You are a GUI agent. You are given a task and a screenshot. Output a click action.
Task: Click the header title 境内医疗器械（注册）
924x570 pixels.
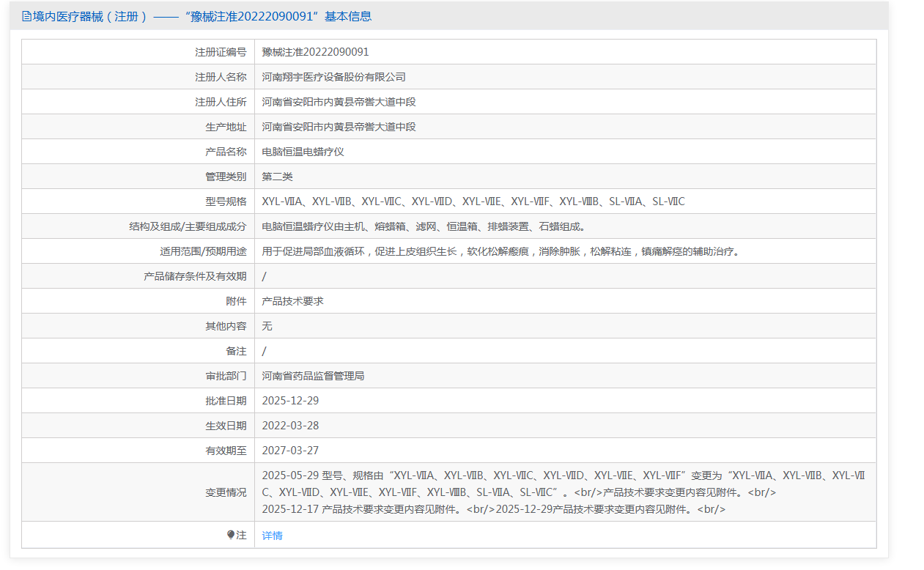[90, 16]
